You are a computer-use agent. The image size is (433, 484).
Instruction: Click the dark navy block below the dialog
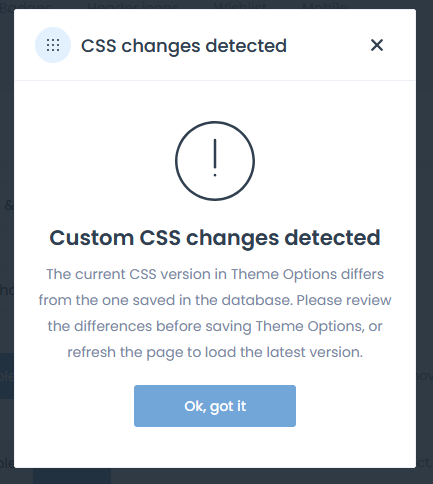click(x=72, y=476)
